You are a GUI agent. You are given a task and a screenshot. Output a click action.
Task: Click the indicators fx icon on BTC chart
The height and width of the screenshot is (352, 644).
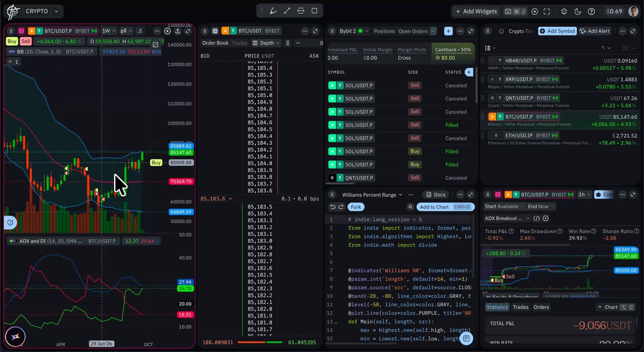[x=140, y=31]
